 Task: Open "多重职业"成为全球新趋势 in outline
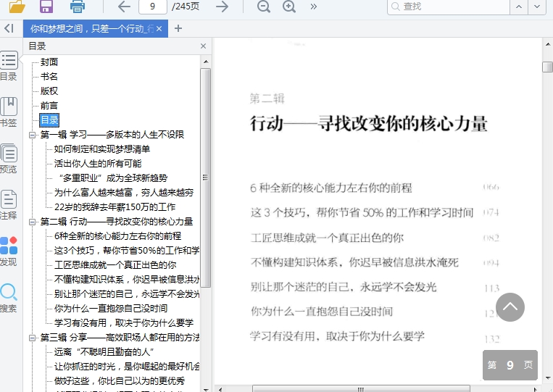pos(111,178)
